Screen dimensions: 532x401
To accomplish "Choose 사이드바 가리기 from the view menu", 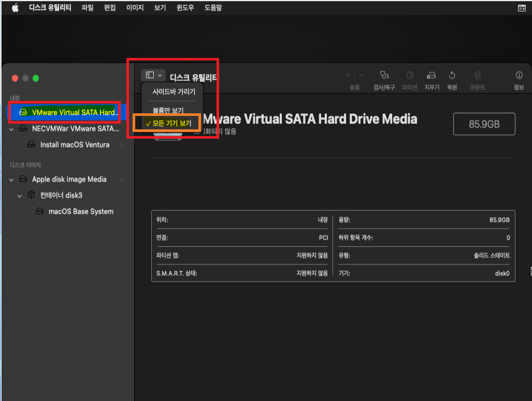I will click(174, 92).
